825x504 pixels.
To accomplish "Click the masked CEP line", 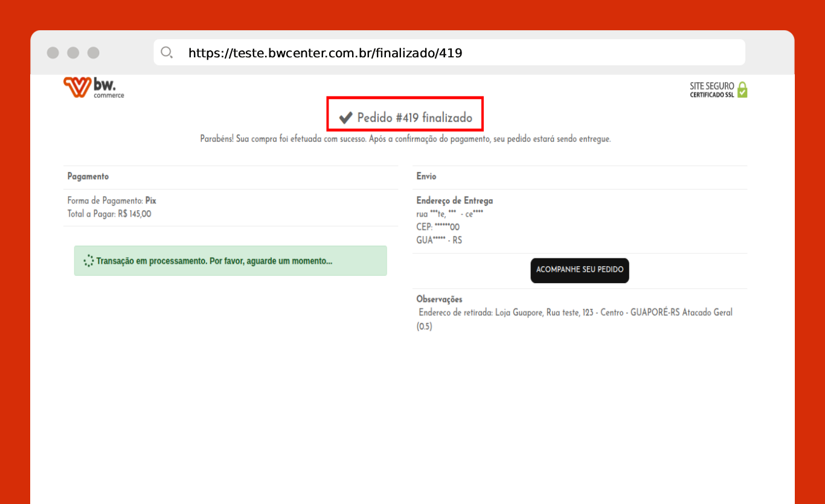I will (x=438, y=227).
